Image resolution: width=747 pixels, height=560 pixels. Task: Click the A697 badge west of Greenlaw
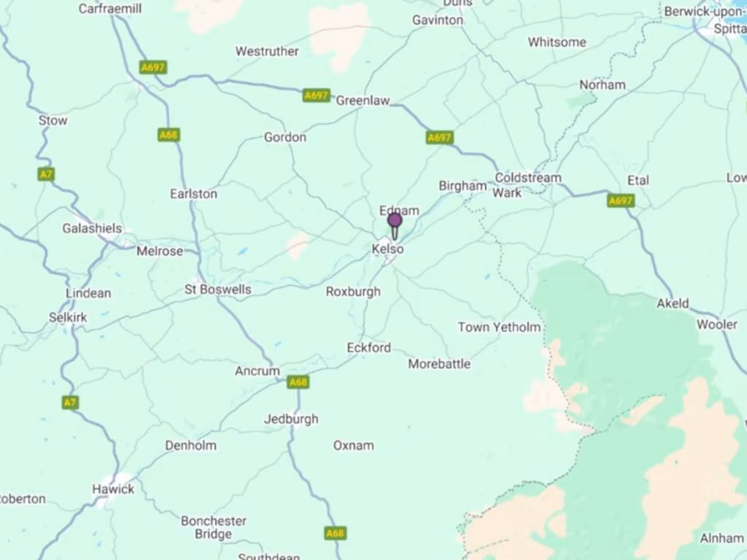tap(317, 96)
